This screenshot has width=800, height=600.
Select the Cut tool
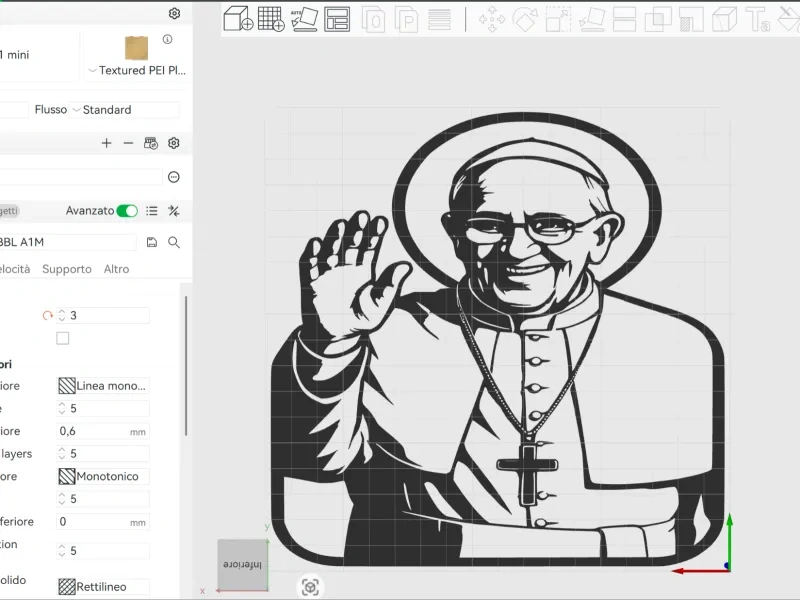point(624,20)
